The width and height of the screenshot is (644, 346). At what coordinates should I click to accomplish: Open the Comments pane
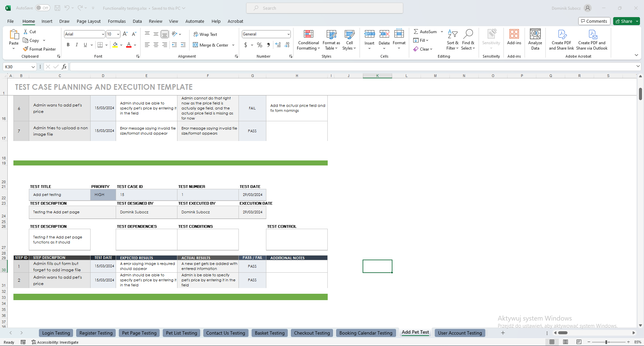(594, 21)
